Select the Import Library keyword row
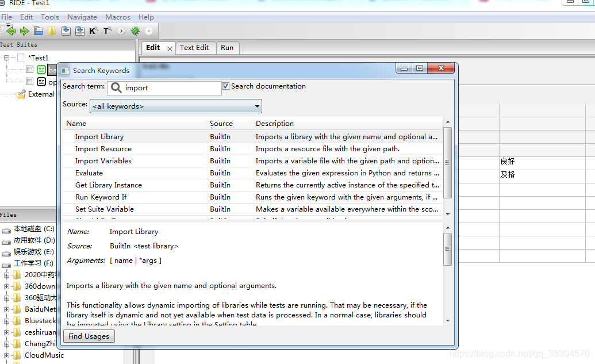Screen dimensions: 595x364 coord(253,137)
